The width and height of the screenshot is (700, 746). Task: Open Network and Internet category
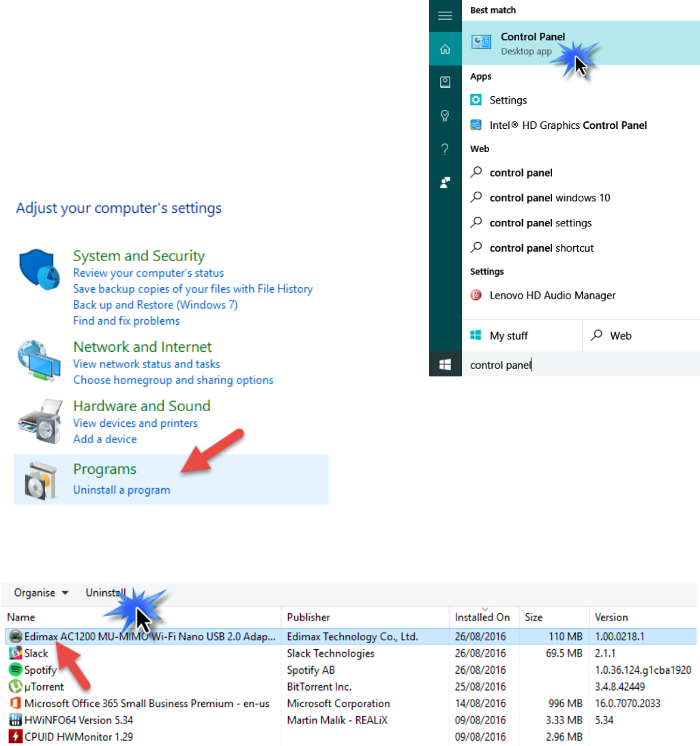[x=143, y=347]
